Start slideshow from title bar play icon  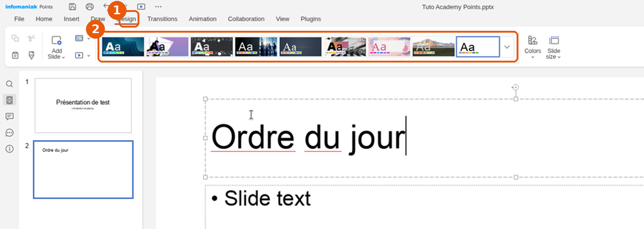coord(141,6)
